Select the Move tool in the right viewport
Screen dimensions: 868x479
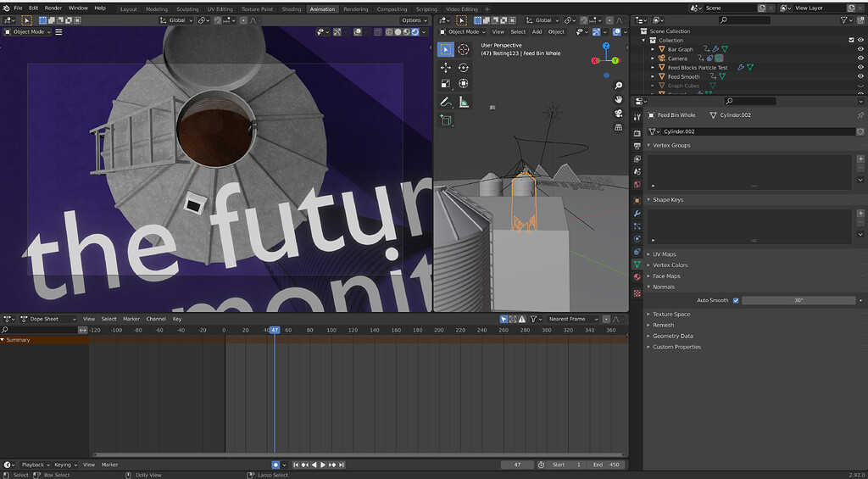tap(446, 68)
